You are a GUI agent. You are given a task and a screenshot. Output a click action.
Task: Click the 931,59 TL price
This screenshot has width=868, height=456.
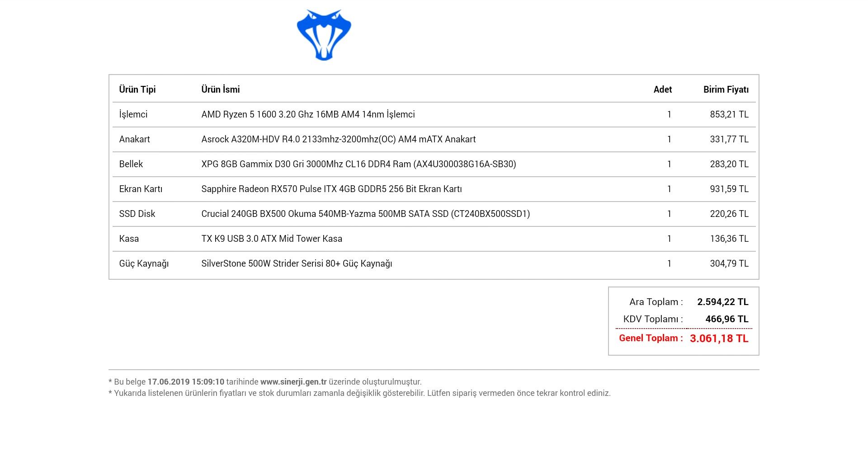[x=729, y=189]
